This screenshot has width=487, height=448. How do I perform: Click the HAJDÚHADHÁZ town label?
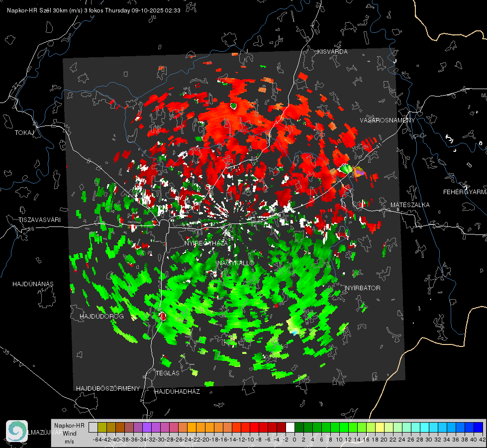[x=178, y=392]
